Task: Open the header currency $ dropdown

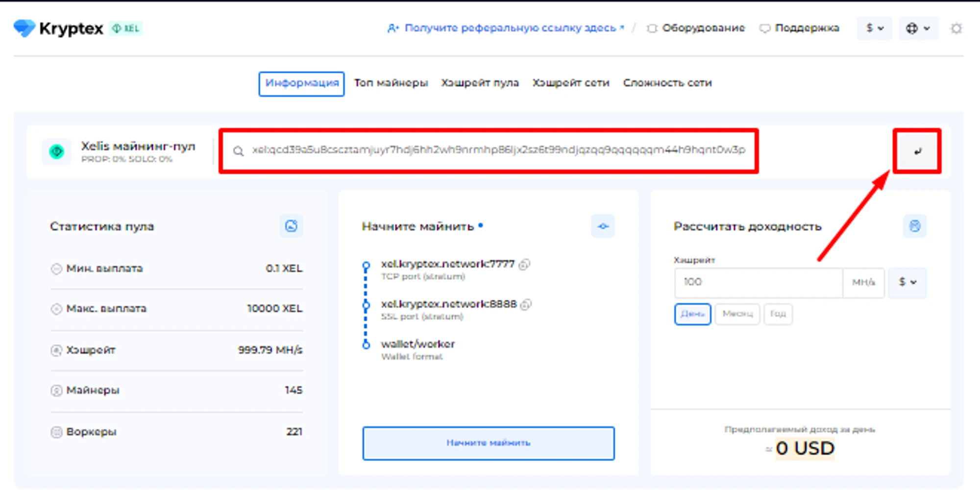Action: point(874,28)
